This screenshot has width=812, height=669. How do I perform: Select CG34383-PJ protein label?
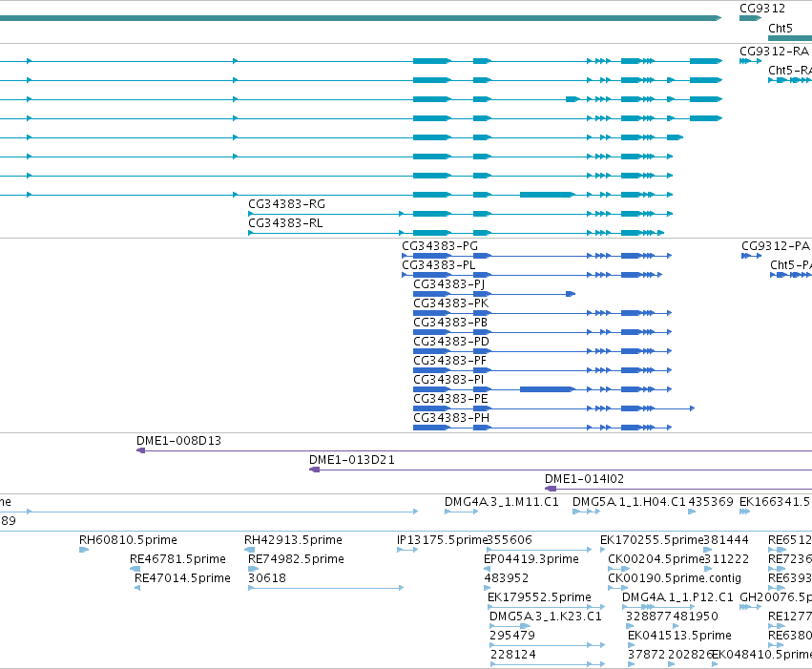449,284
